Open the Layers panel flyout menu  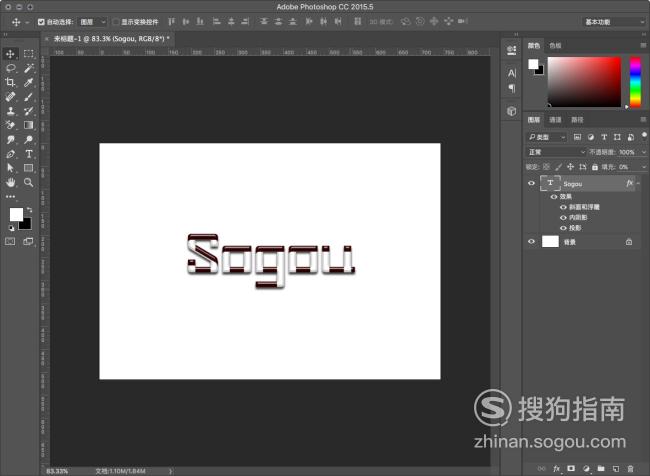tap(643, 119)
